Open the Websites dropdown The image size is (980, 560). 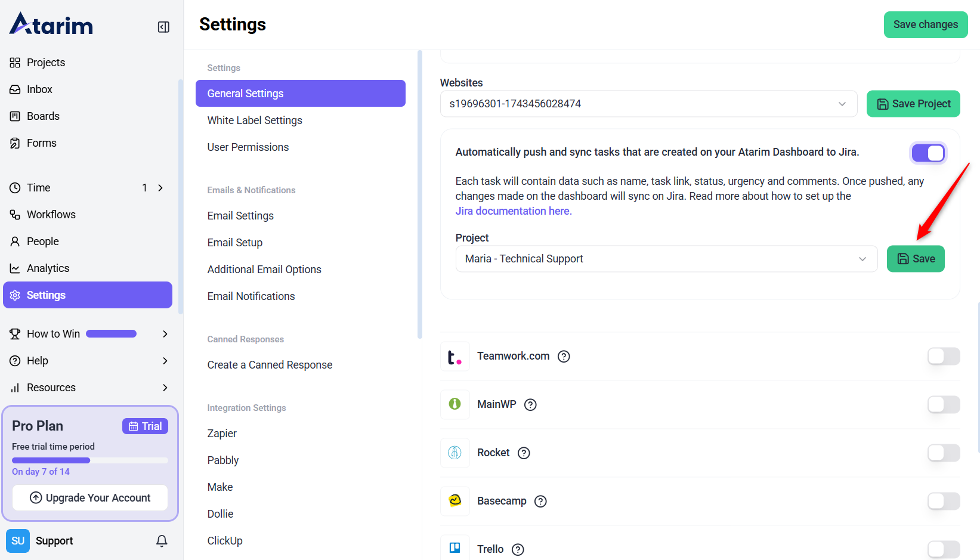[648, 104]
